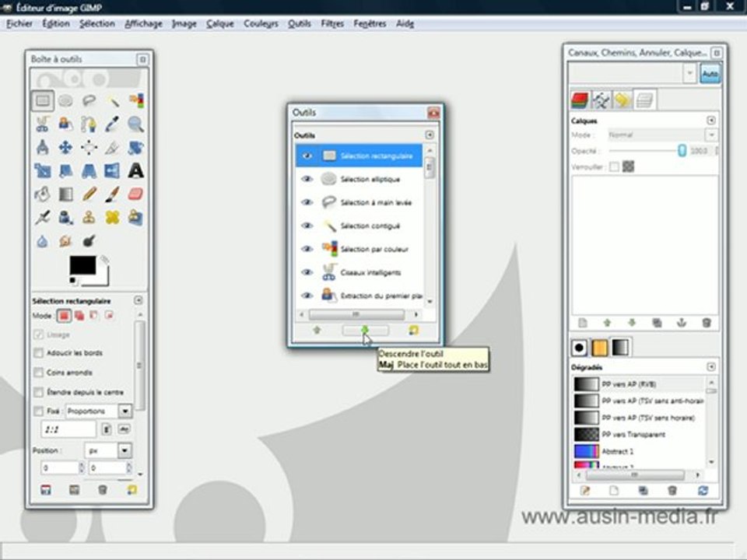Select the Crop tool
The height and width of the screenshot is (560, 747).
[112, 147]
